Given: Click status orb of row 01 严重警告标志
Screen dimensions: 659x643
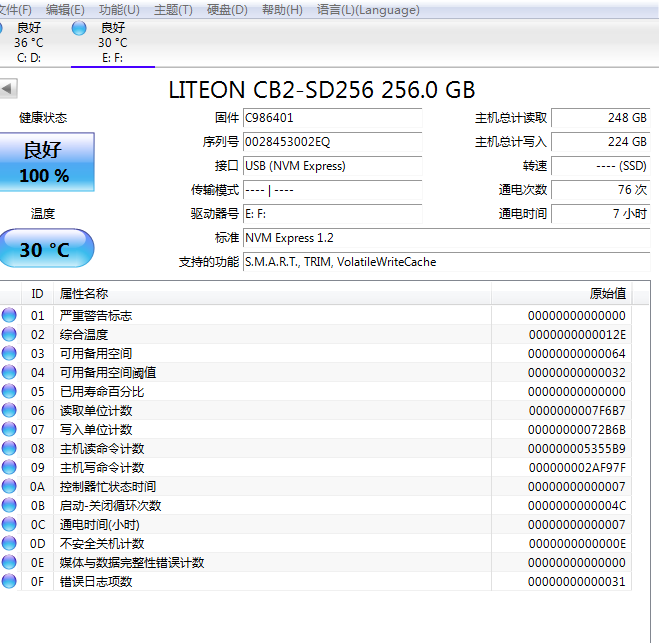Looking at the screenshot, I should tap(9, 315).
